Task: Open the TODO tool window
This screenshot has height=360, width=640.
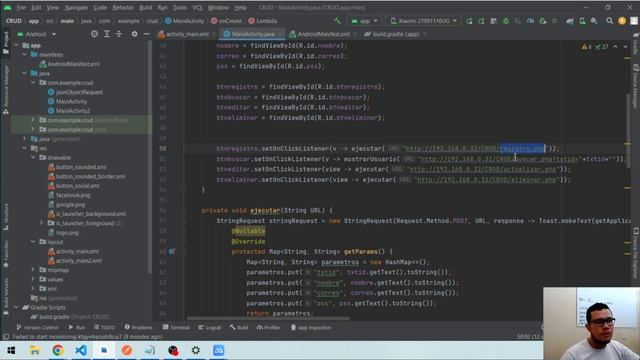Action: 104,327
